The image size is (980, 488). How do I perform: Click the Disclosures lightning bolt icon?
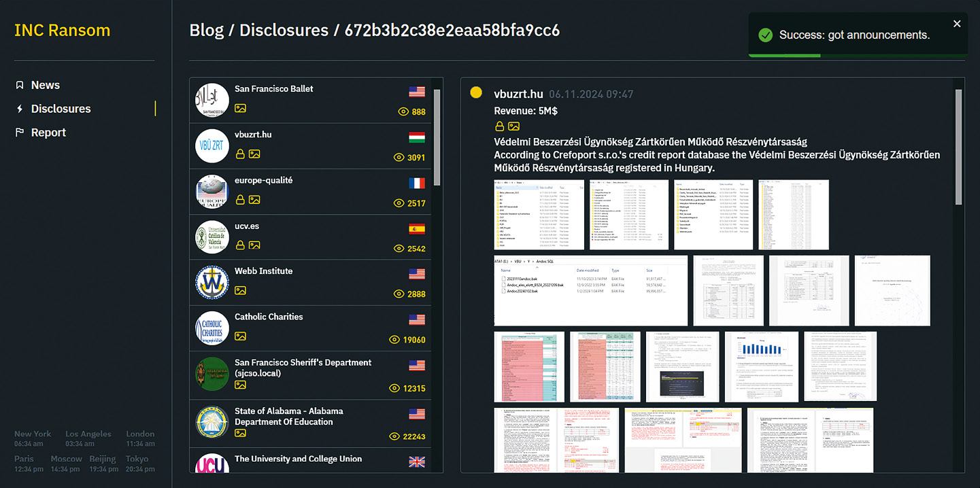coord(20,109)
